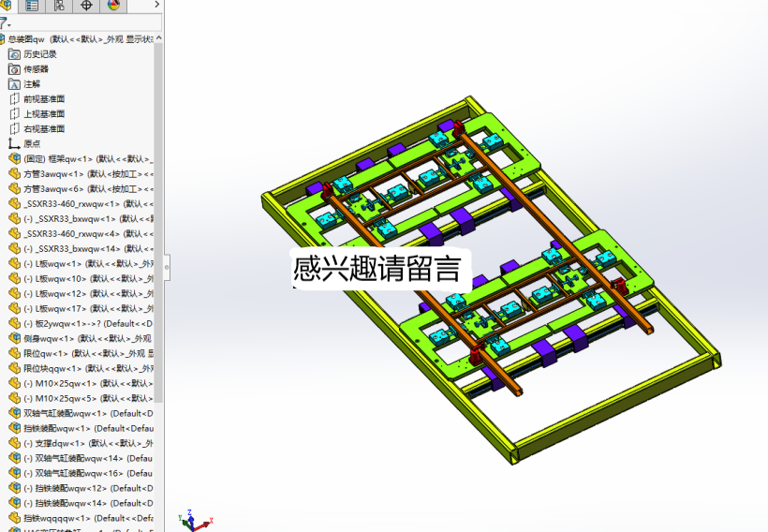
Task: Click the panel collapse handle on splitter
Action: (x=167, y=267)
